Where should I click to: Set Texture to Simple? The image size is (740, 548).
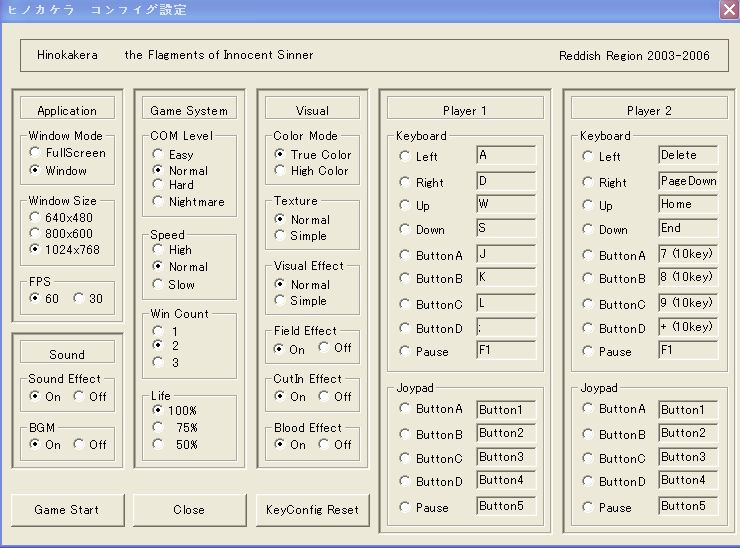(280, 235)
